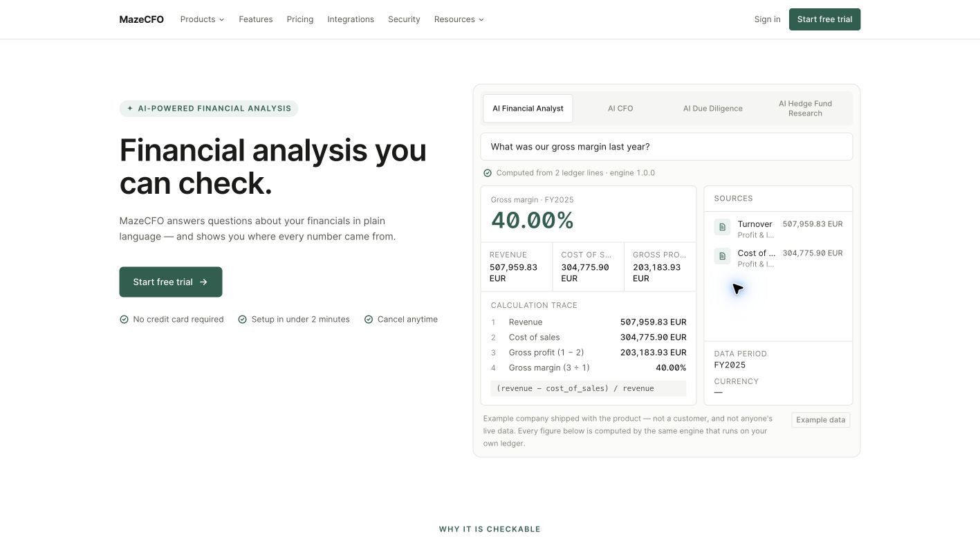
Task: Click the COST OF S... summary cell
Action: click(589, 267)
